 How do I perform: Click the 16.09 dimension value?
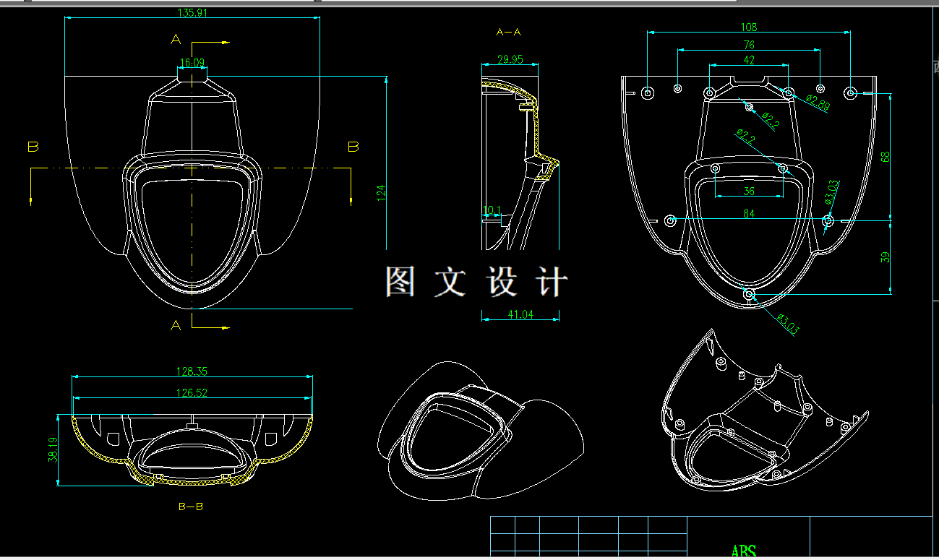[x=192, y=63]
